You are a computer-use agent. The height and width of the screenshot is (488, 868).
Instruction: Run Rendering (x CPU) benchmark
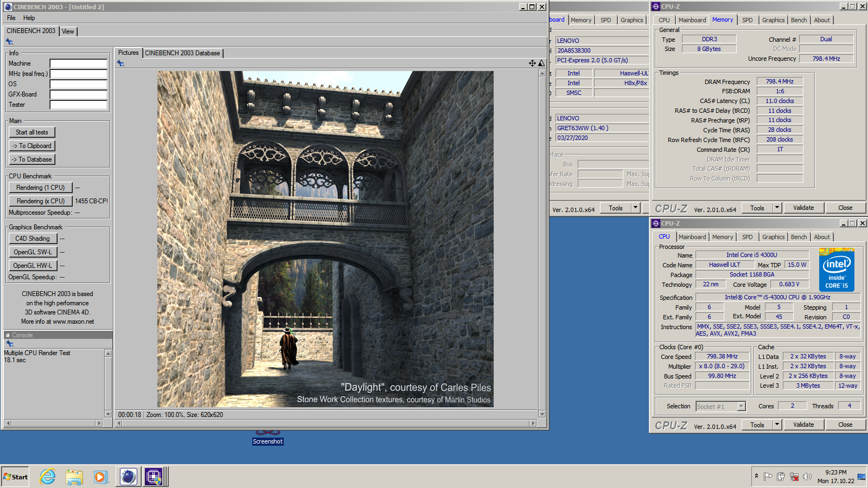click(x=41, y=201)
